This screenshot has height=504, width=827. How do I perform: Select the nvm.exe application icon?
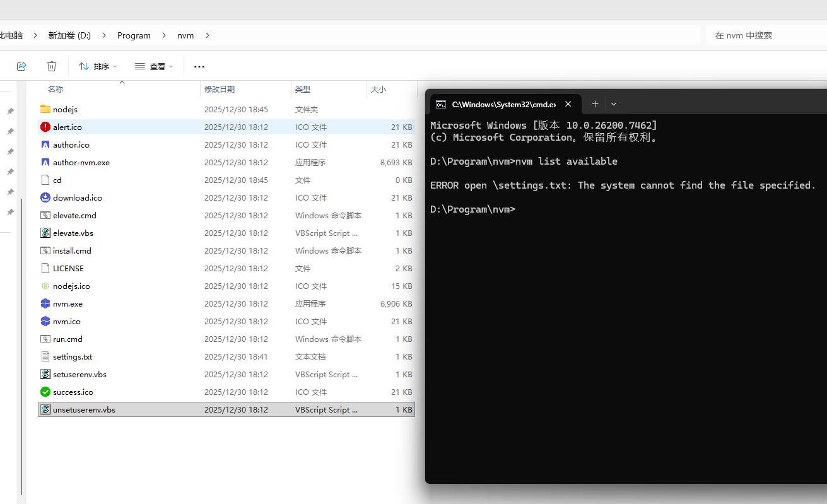[45, 303]
